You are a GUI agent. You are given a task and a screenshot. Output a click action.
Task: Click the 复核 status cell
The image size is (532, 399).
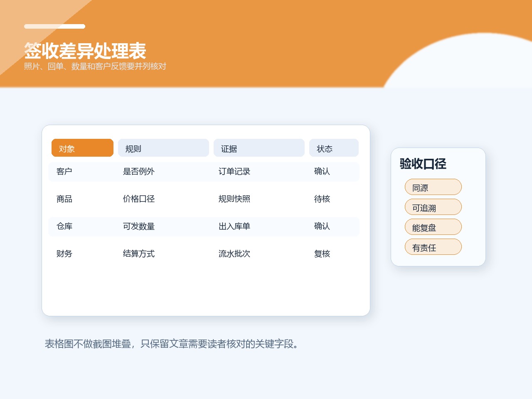click(x=322, y=254)
